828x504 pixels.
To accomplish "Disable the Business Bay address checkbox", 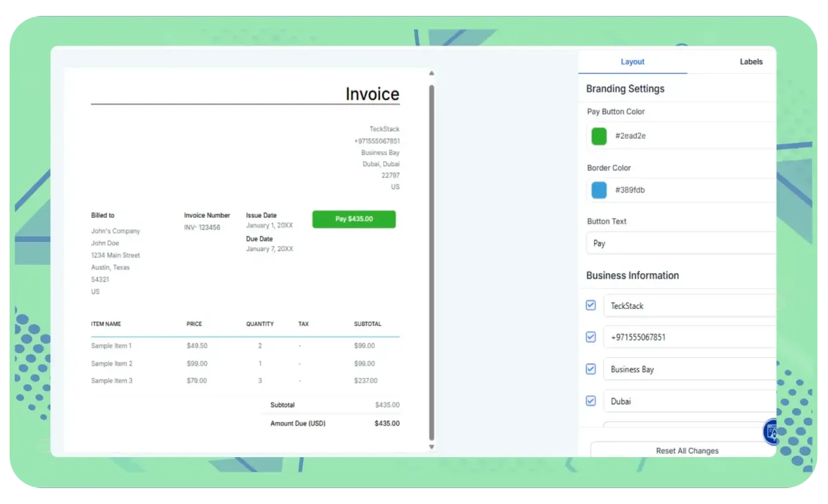I will point(591,369).
